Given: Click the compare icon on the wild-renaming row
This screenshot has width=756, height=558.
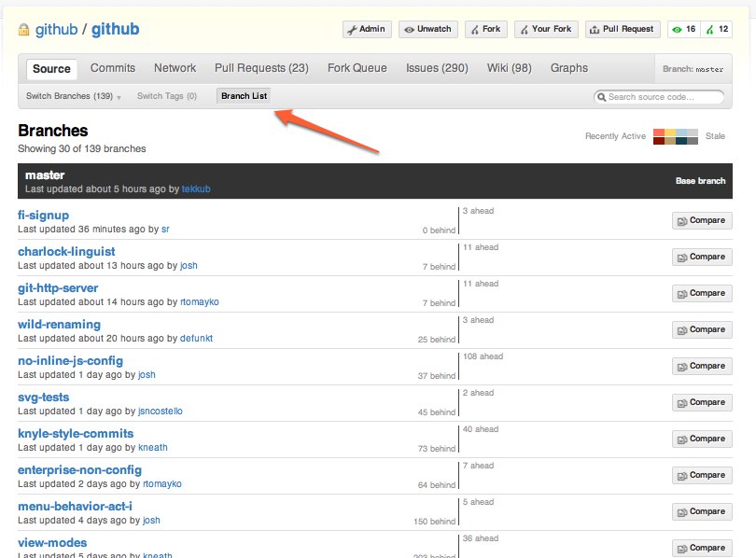Looking at the screenshot, I should tap(682, 330).
